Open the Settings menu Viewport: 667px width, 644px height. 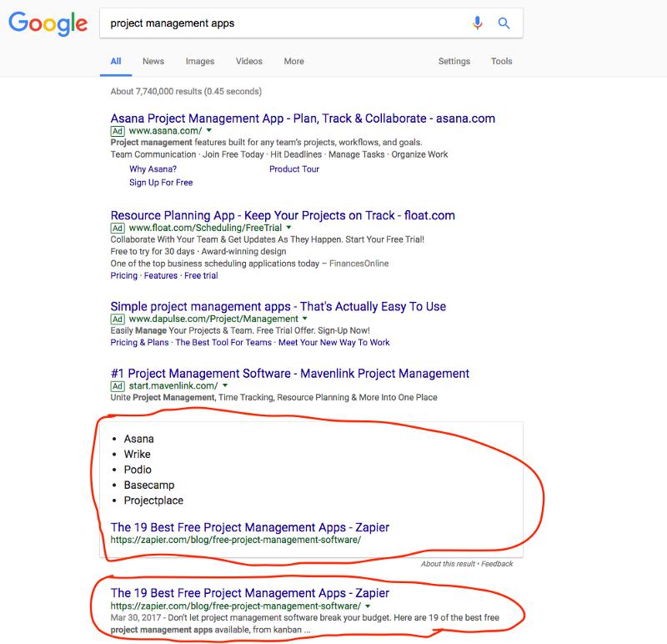(x=454, y=61)
